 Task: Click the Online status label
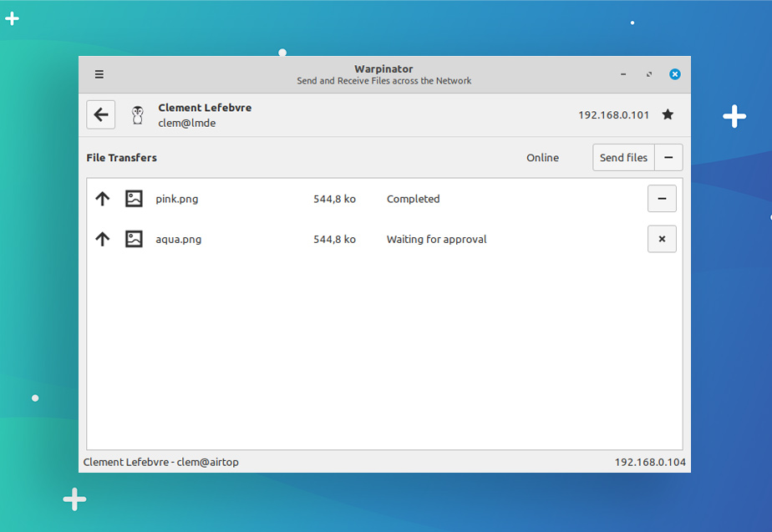pyautogui.click(x=542, y=157)
